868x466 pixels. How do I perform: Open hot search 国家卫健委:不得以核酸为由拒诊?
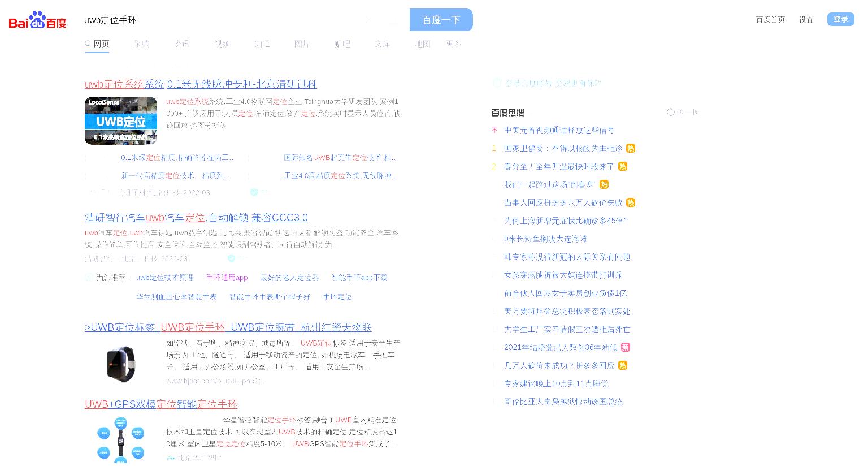563,148
